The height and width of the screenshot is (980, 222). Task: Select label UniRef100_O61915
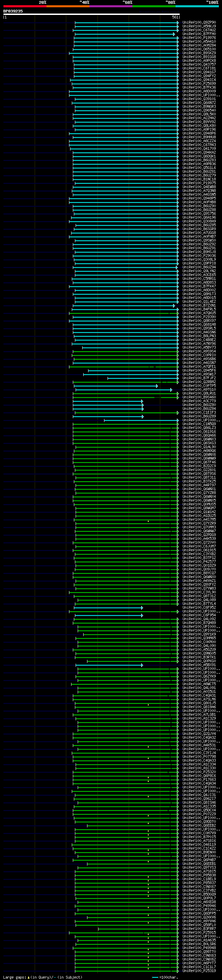(199, 550)
